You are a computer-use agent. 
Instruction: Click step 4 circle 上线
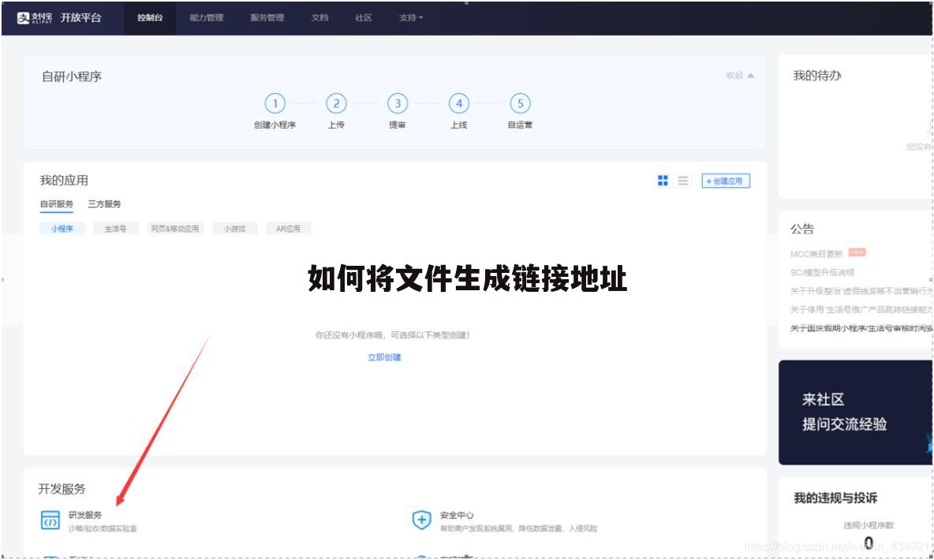tap(458, 103)
